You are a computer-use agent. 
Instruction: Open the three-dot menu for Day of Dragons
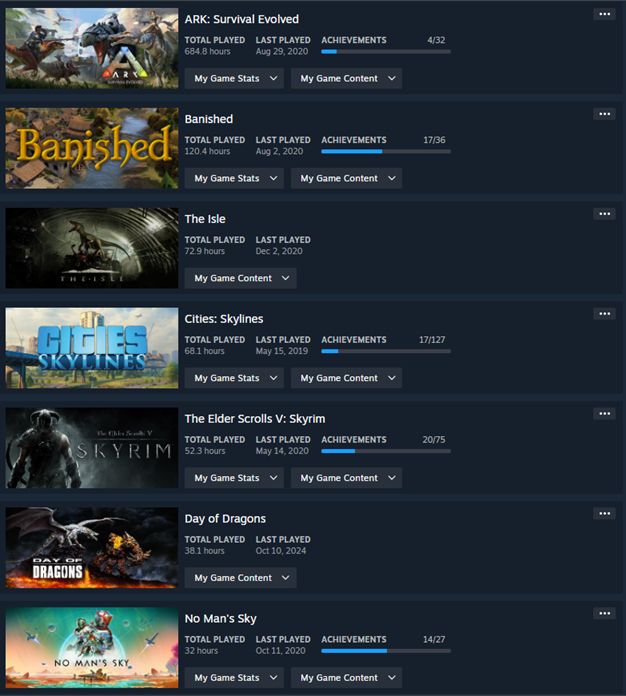[x=604, y=514]
